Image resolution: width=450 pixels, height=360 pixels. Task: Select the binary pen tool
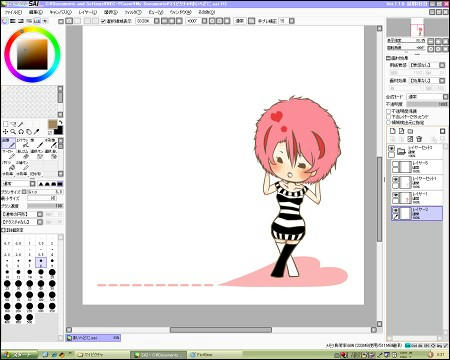tap(23, 165)
